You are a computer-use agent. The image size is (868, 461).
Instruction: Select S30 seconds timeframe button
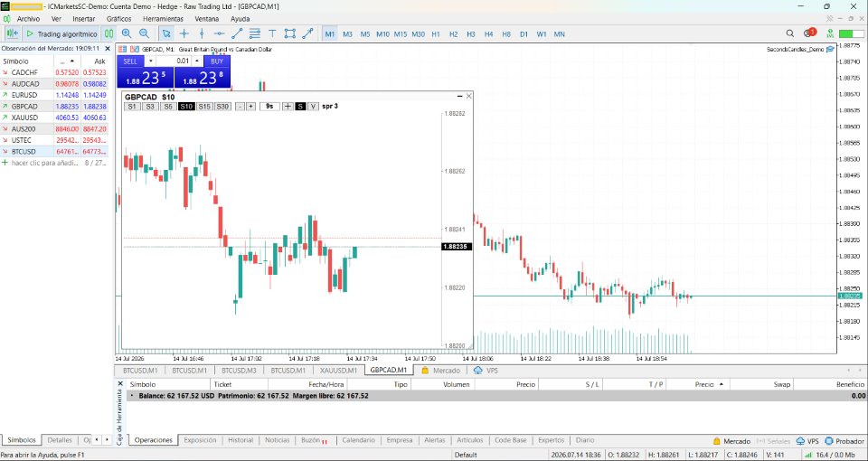coord(222,107)
